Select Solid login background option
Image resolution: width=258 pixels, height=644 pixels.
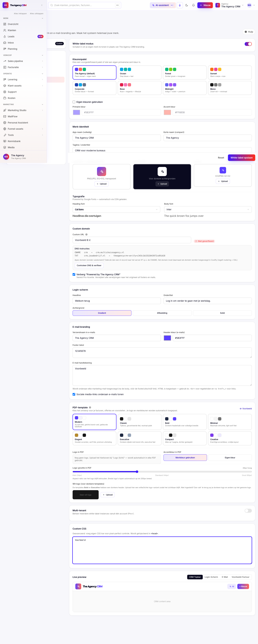222,313
